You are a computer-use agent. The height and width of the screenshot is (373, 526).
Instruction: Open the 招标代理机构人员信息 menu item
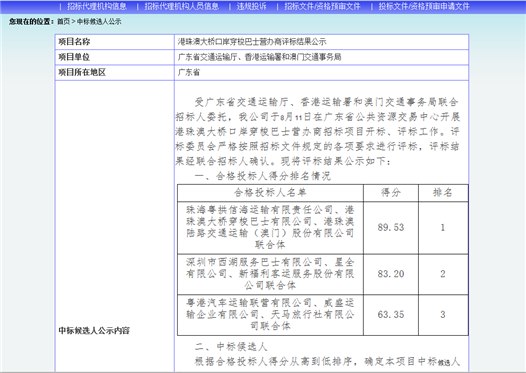point(181,6)
